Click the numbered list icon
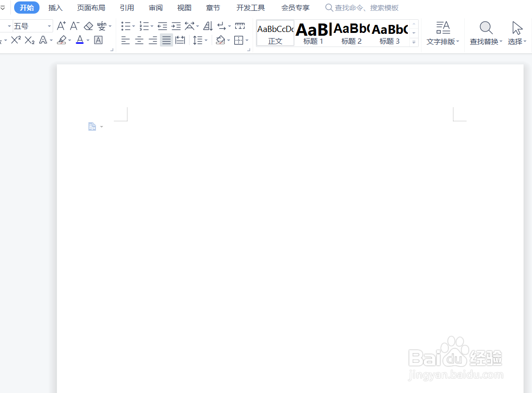 (x=144, y=26)
